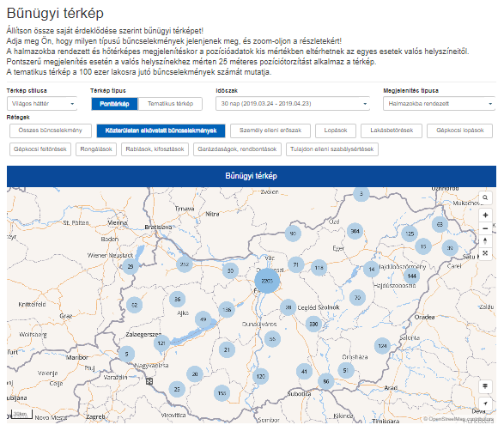Open the 3 cluster at the top of the map
504x431 pixels.
pos(361,194)
